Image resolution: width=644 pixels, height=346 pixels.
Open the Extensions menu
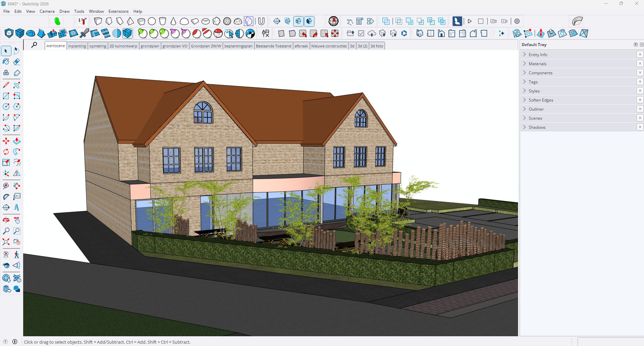tap(118, 11)
